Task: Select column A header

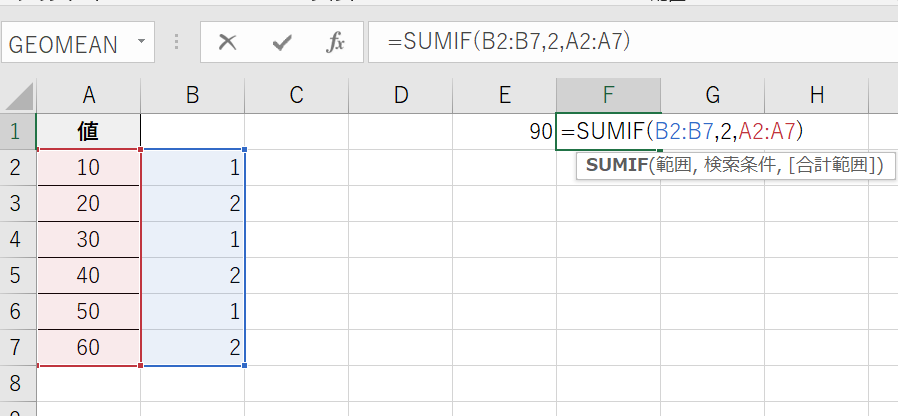Action: click(89, 95)
